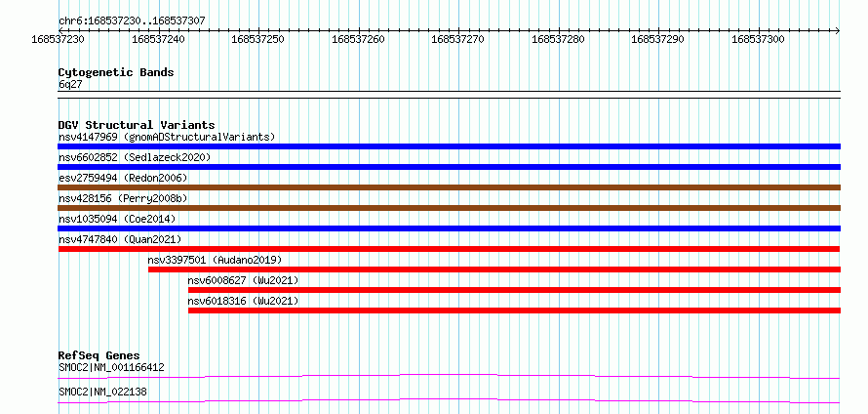This screenshot has width=868, height=414.
Task: Click the DGV Structural Variants heading
Action: [x=137, y=125]
